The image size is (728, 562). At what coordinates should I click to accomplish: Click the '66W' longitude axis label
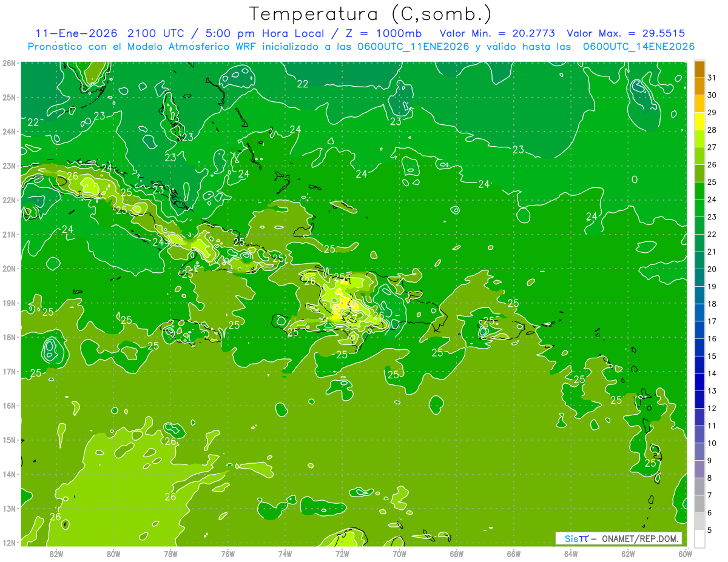(513, 554)
